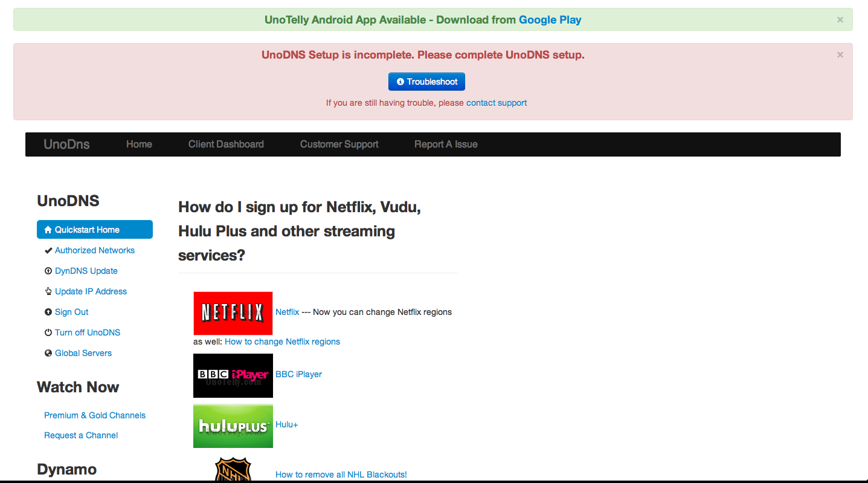Image resolution: width=868 pixels, height=483 pixels.
Task: Click the checkmark icon next to Authorized Networks
Action: click(x=48, y=250)
